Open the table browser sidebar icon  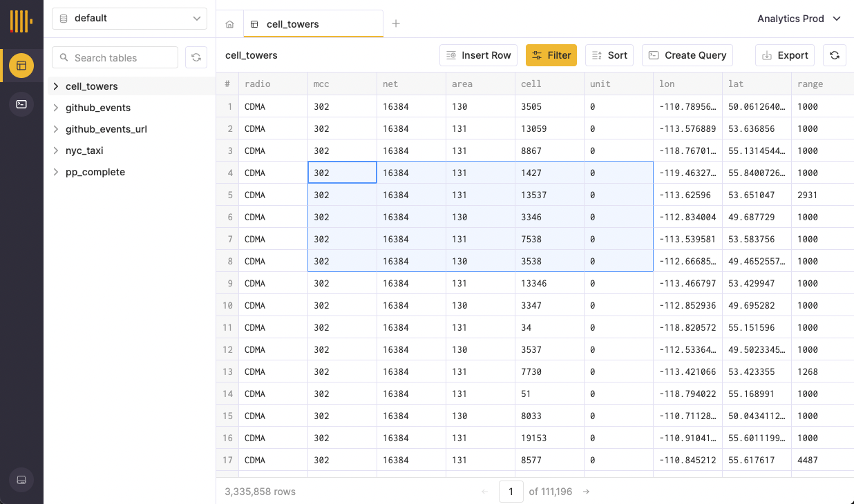click(21, 66)
